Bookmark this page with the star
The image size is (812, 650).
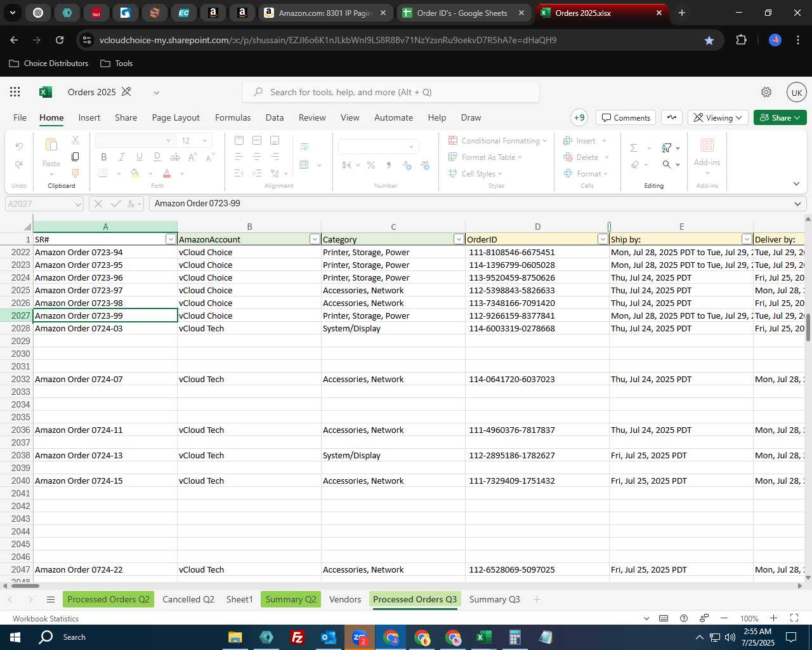[709, 40]
